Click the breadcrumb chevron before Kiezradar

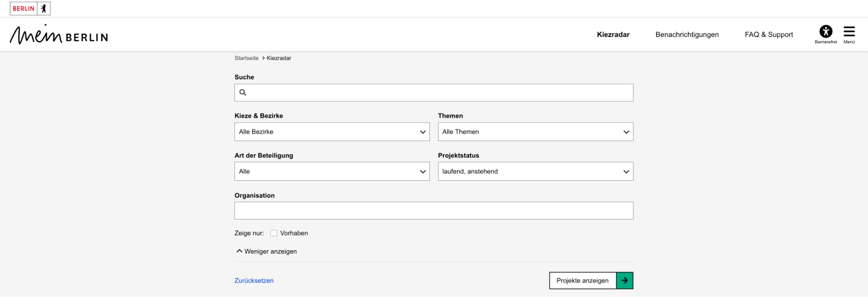263,58
